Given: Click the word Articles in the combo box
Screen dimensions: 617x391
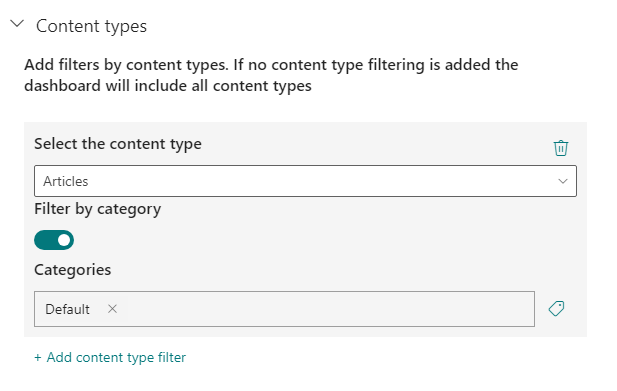Looking at the screenshot, I should pyautogui.click(x=66, y=181).
